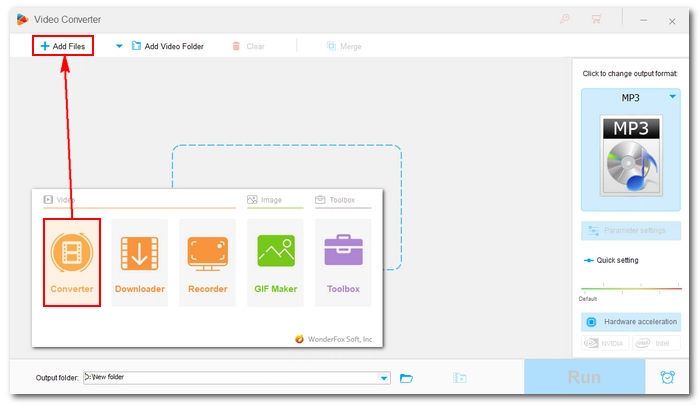Select the GIF Maker icon
Viewport: 700px width, 405px height.
tap(275, 262)
